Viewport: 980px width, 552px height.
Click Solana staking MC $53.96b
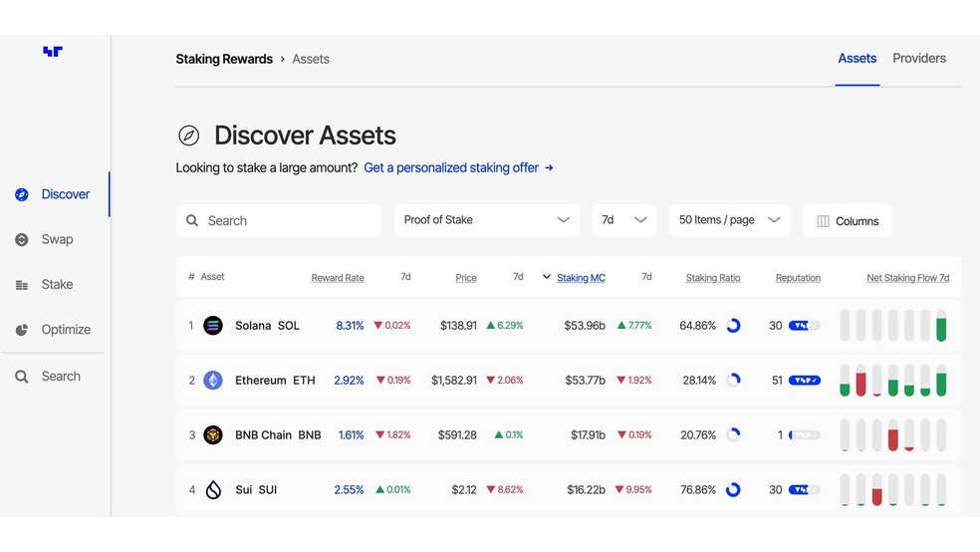(585, 326)
